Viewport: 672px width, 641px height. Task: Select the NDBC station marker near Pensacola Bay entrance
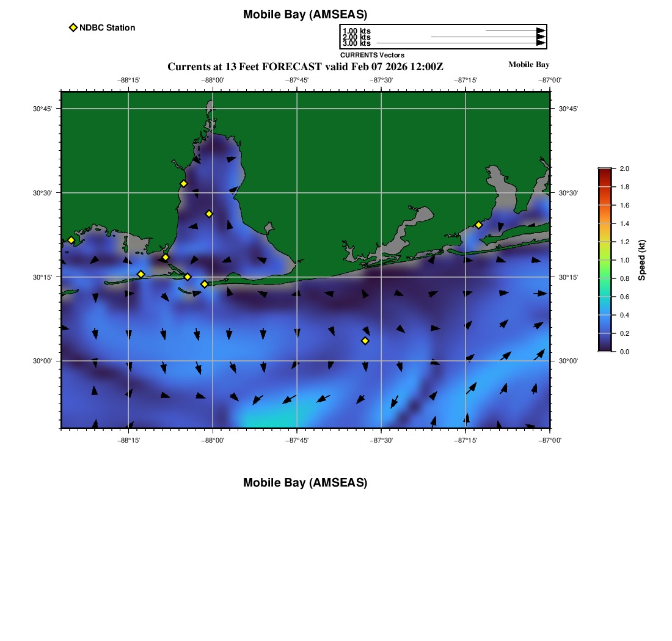point(479,225)
